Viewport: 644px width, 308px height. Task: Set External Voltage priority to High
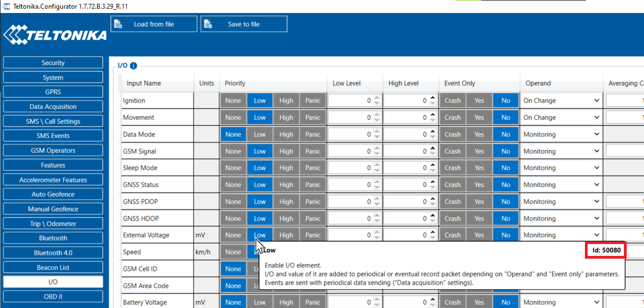tap(286, 235)
